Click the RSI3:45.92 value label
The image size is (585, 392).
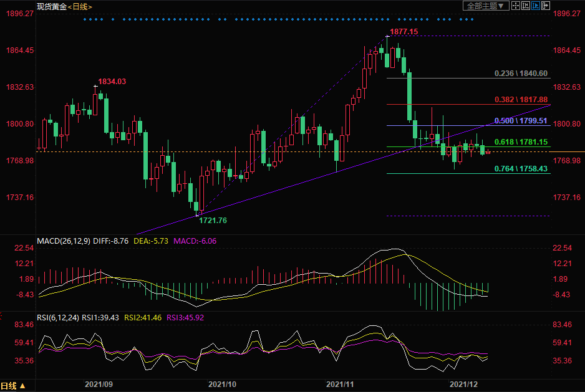[x=185, y=317]
